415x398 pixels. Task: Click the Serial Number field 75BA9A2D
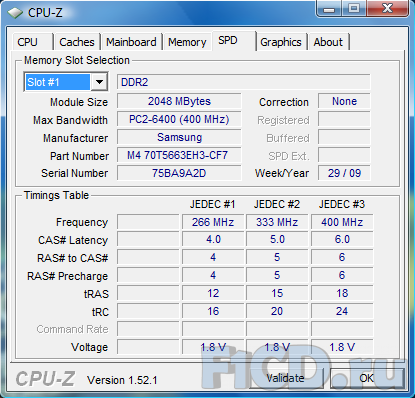(179, 173)
